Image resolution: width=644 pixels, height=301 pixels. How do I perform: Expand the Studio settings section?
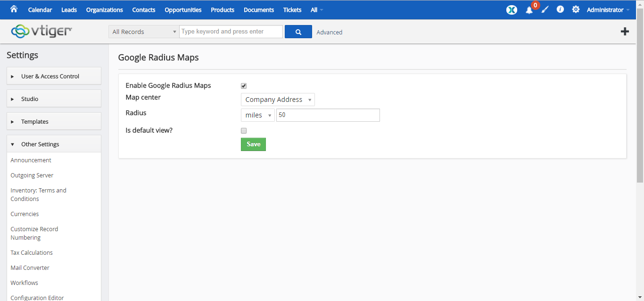coord(54,99)
